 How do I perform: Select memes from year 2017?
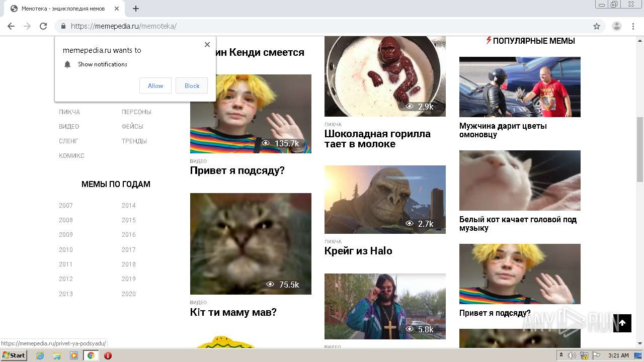coord(129,250)
